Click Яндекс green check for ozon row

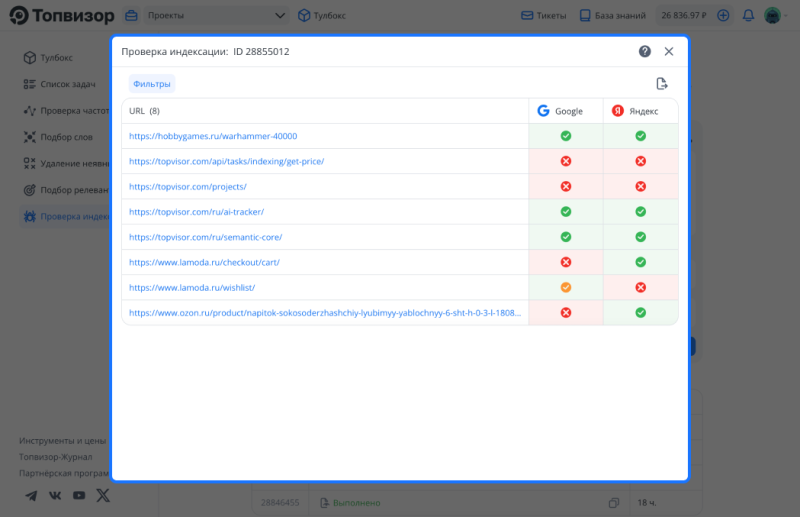[641, 313]
